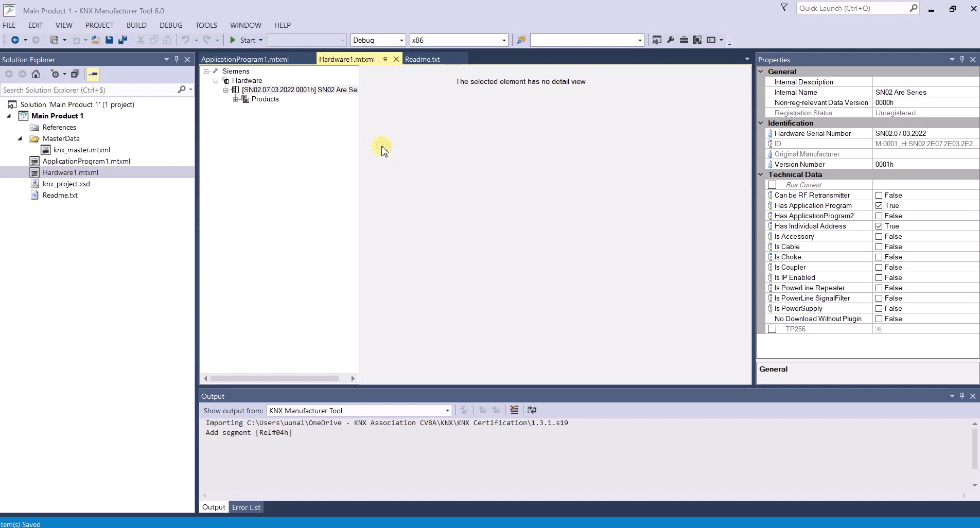
Task: Click the Output panel vertical scrollbar
Action: (974, 448)
